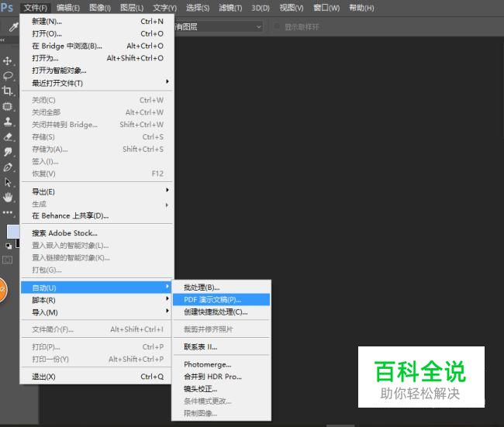Open the 文字(Y) menu
The width and height of the screenshot is (504, 427).
click(x=164, y=8)
